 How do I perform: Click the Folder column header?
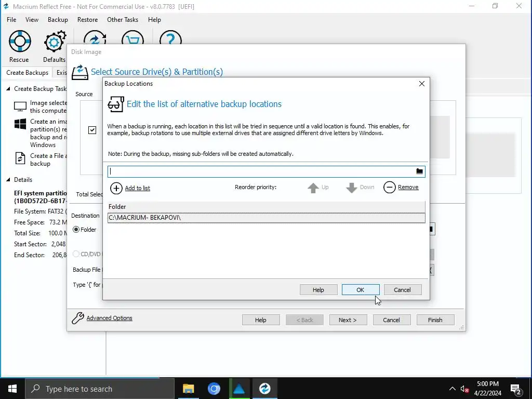267,207
